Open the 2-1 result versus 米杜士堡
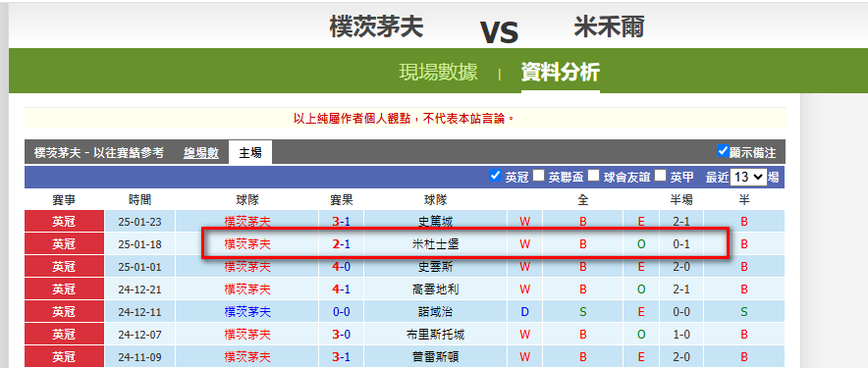This screenshot has width=868, height=368. click(341, 244)
